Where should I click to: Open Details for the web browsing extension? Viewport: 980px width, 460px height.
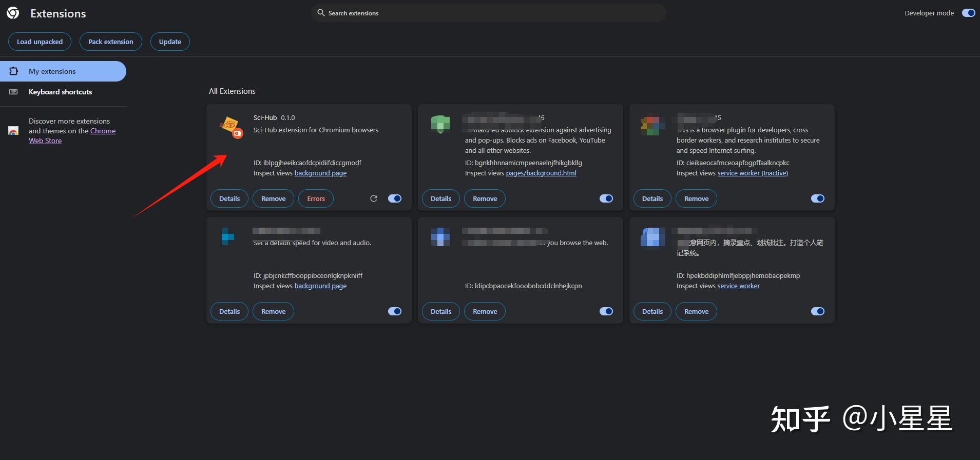(x=441, y=311)
